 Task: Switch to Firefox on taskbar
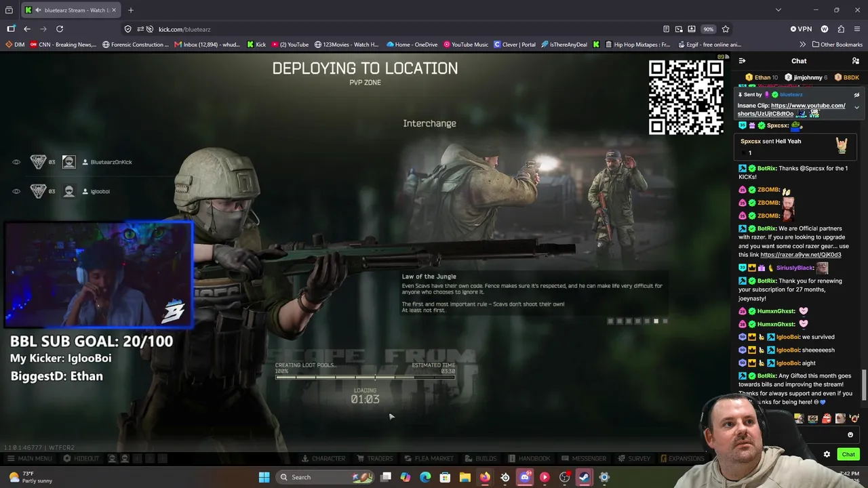click(x=485, y=477)
